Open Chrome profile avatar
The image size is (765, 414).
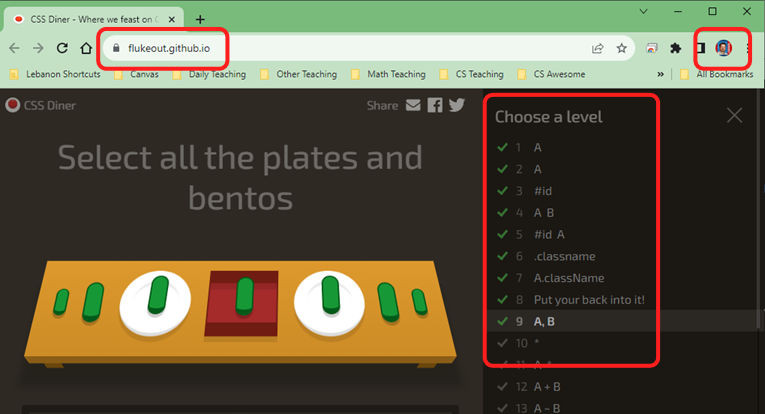[x=723, y=47]
